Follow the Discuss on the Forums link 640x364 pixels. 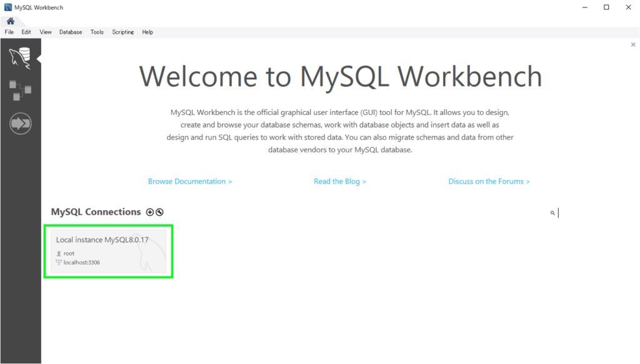coord(489,182)
